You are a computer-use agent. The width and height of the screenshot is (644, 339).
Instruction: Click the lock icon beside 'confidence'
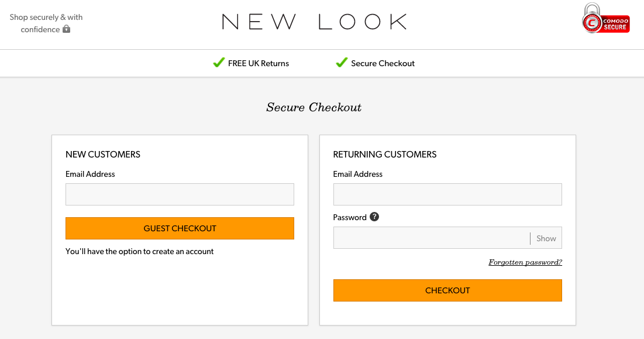pos(66,29)
